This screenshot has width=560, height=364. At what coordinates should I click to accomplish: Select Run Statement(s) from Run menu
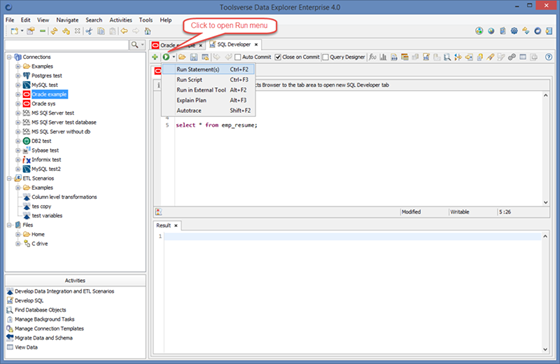click(x=208, y=69)
